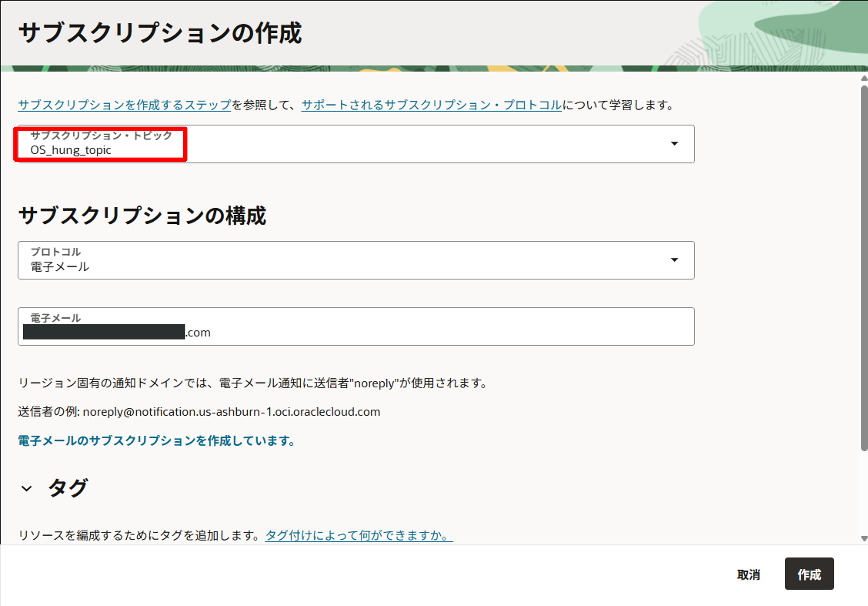Click the scrollbar up arrow
Screen dimensions: 868x606
[x=864, y=77]
